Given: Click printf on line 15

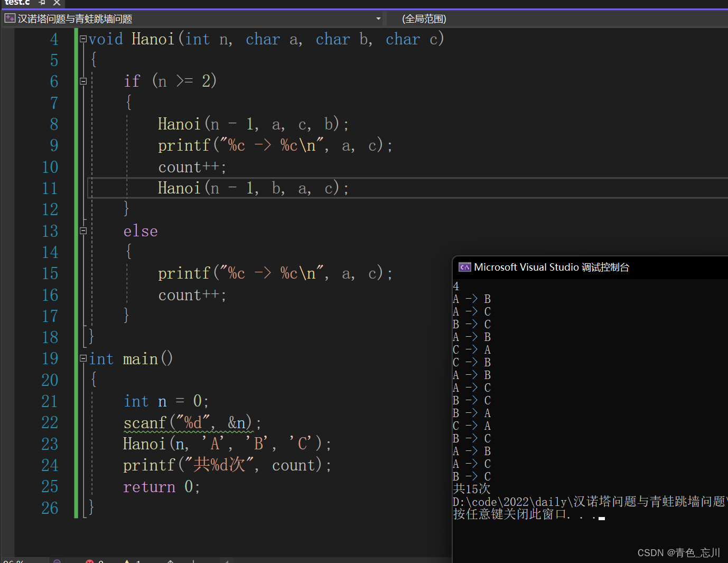Looking at the screenshot, I should point(184,273).
